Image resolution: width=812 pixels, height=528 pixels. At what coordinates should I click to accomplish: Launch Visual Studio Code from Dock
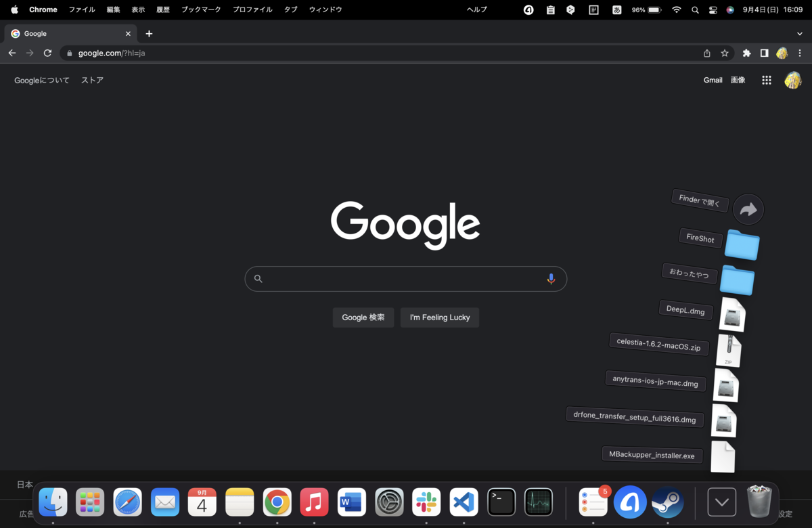tap(464, 502)
